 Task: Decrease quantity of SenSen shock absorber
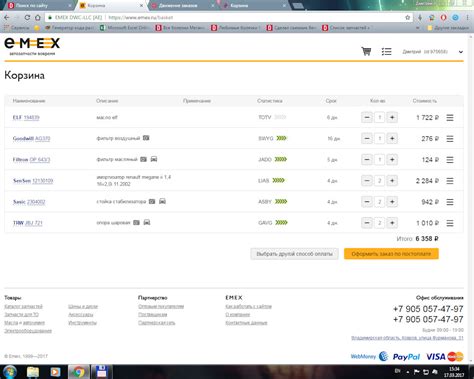pos(367,181)
